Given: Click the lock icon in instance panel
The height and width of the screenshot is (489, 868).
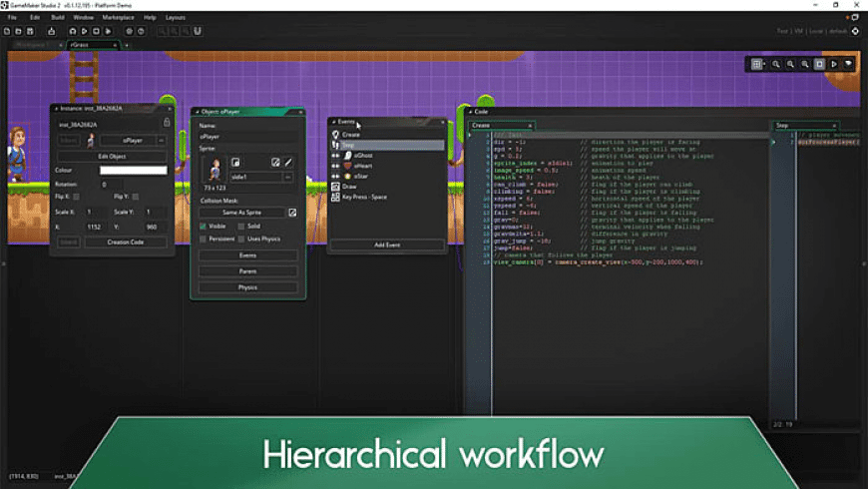Looking at the screenshot, I should [167, 123].
